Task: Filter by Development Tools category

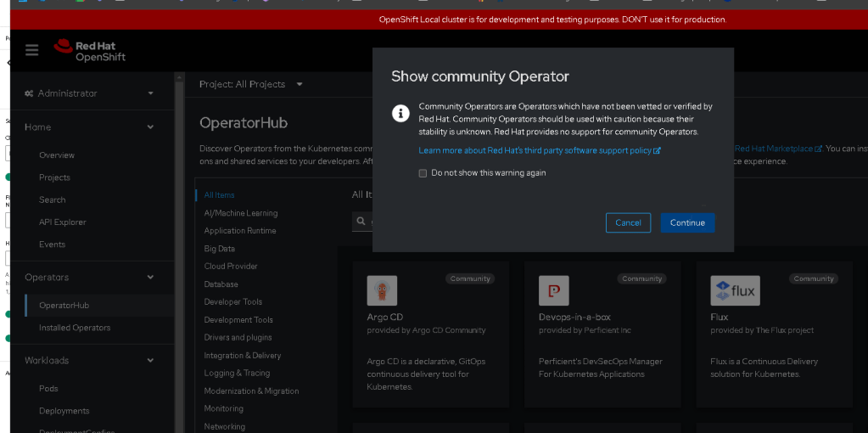Action: pos(238,319)
